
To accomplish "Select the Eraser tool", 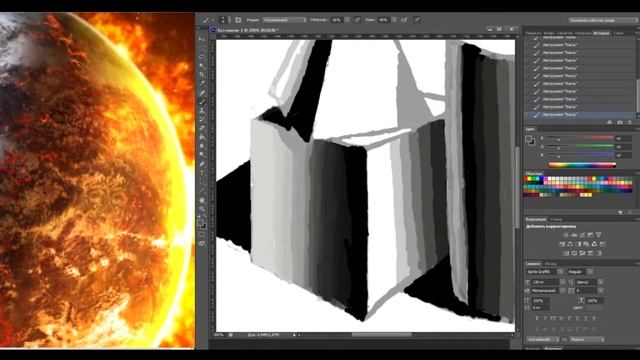I will pyautogui.click(x=202, y=129).
